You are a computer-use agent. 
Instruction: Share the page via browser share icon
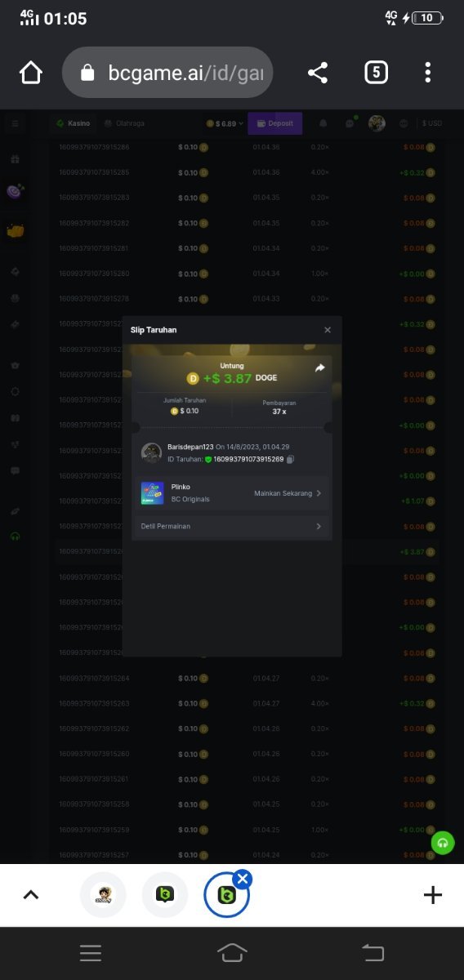click(x=318, y=73)
